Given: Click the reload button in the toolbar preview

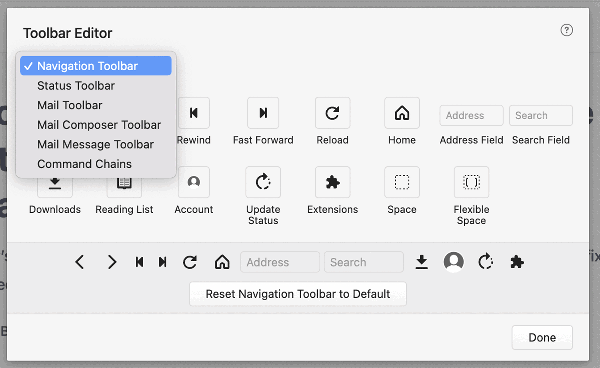Looking at the screenshot, I should coord(190,262).
